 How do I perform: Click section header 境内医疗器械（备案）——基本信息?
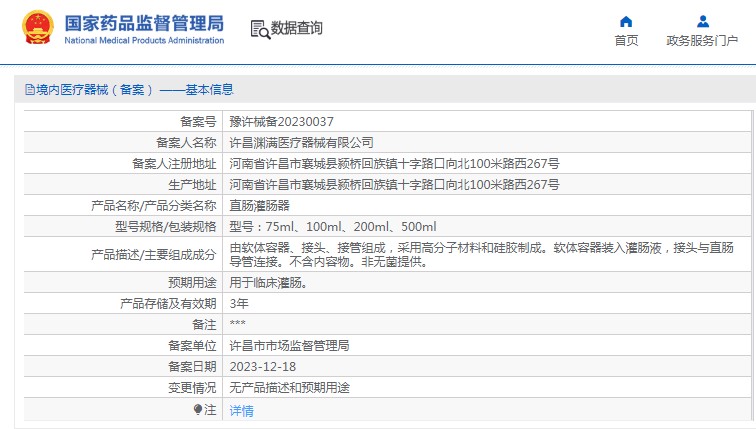pyautogui.click(x=135, y=90)
